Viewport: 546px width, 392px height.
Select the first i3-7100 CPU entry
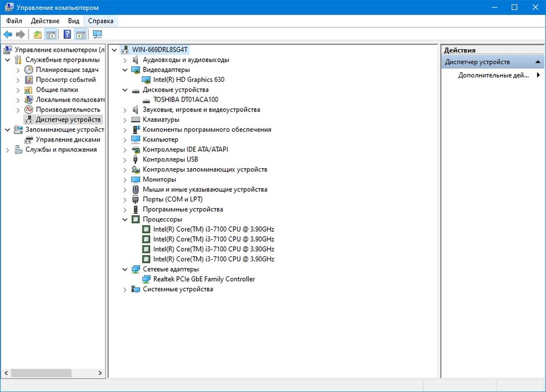click(214, 229)
